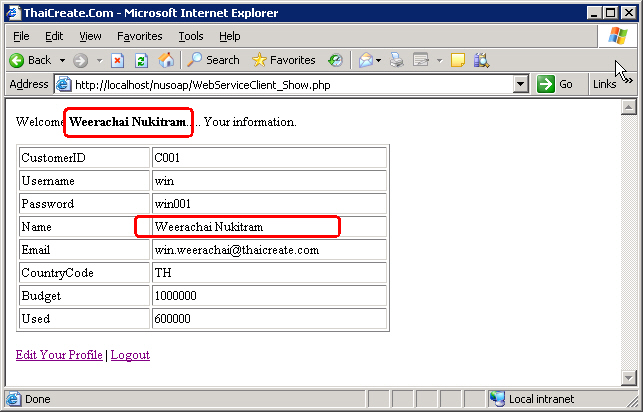
Task: Go to the Home page icon
Action: pos(166,60)
